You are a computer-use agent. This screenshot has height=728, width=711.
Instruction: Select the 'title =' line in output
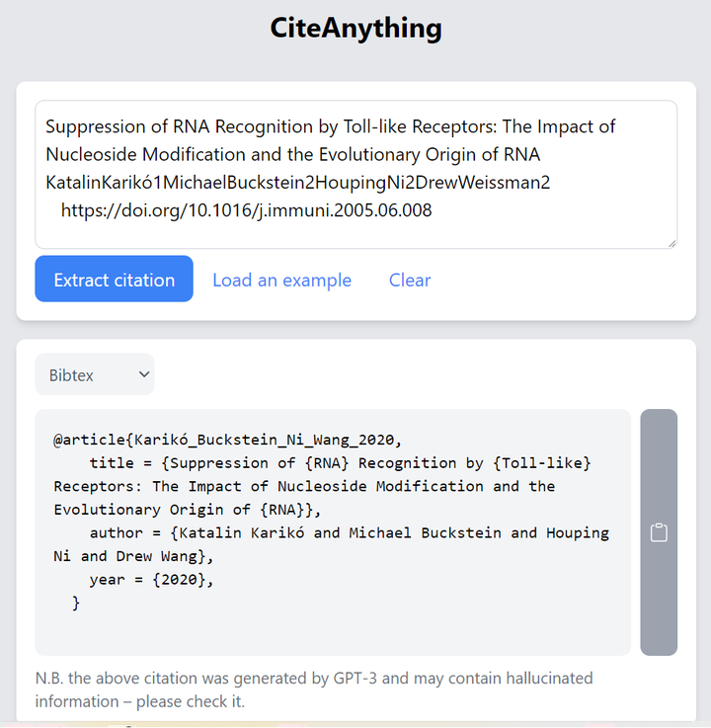(x=340, y=463)
